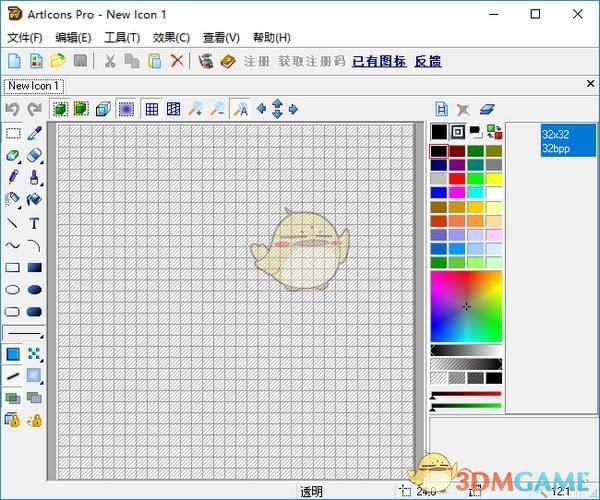Swap foreground and background colors icon
This screenshot has width=600, height=500.
pyautogui.click(x=494, y=132)
